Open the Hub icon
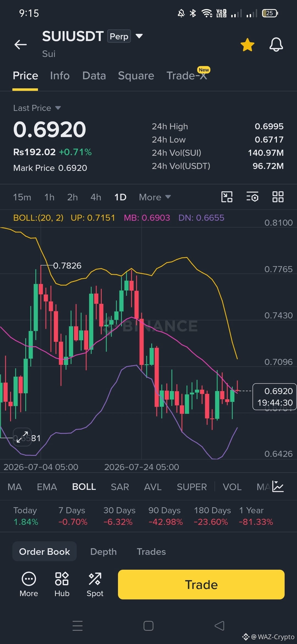297x644 pixels. pyautogui.click(x=62, y=584)
